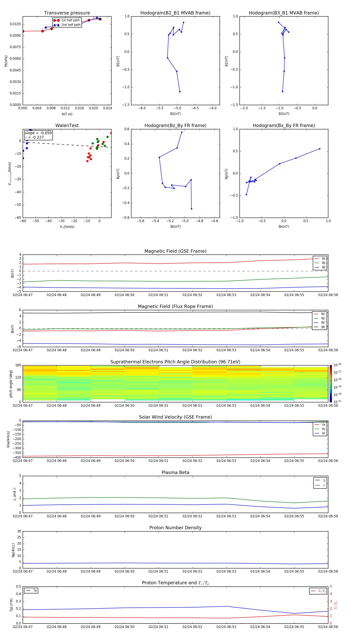Viewport: 351px width, 644px height.
Task: Click the red 'Te/Tp' right axis label
Action: 336,605
